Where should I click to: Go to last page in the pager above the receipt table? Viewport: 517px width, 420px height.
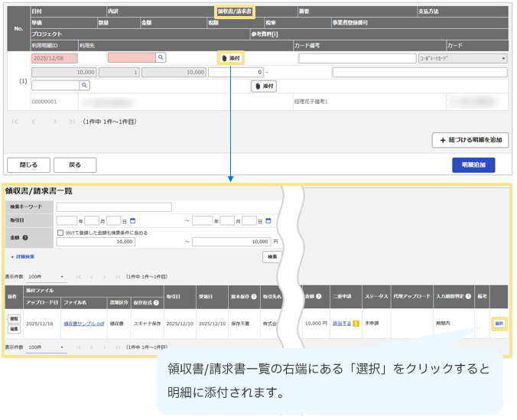pyautogui.click(x=117, y=277)
